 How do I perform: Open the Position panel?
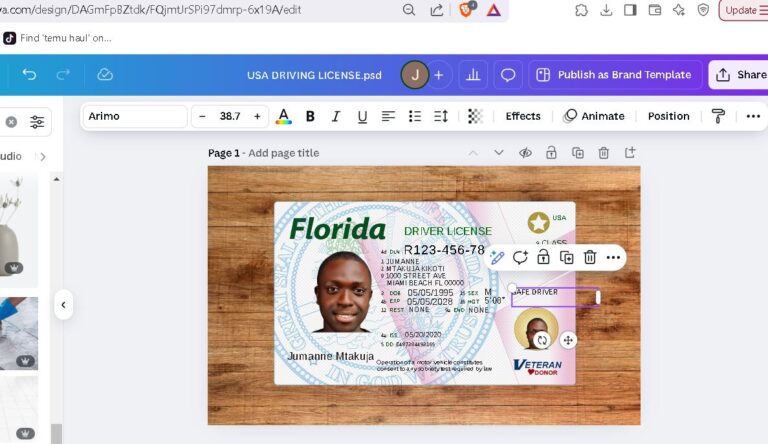pyautogui.click(x=668, y=116)
